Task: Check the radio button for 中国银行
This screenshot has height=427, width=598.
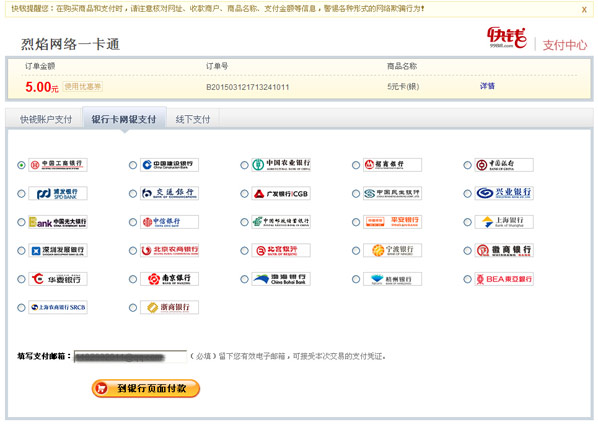Action: pos(468,165)
